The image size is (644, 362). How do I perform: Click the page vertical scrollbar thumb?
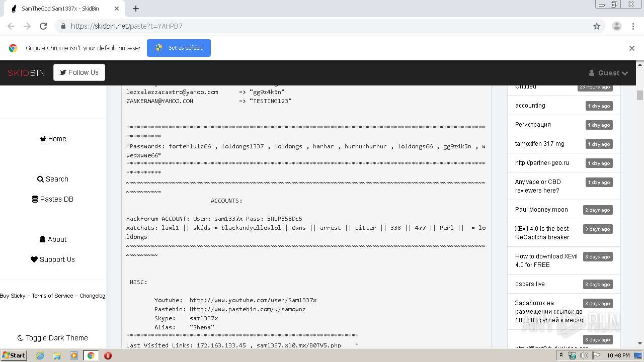pos(640,95)
